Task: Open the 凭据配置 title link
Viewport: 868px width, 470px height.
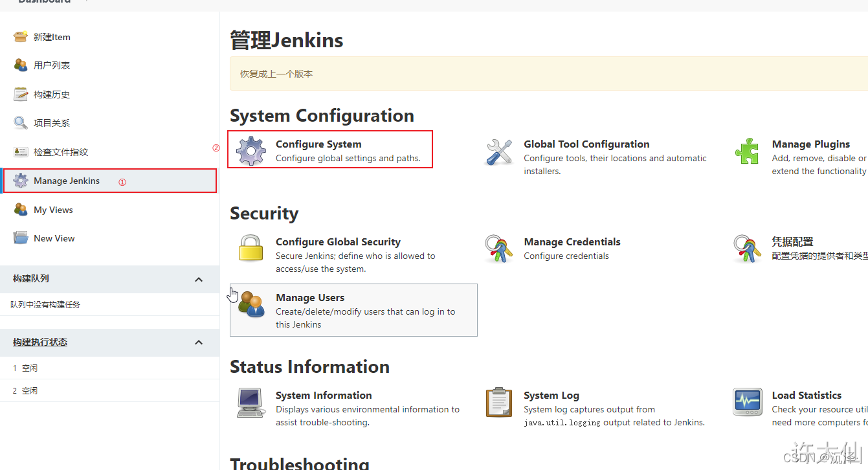Action: pos(793,242)
